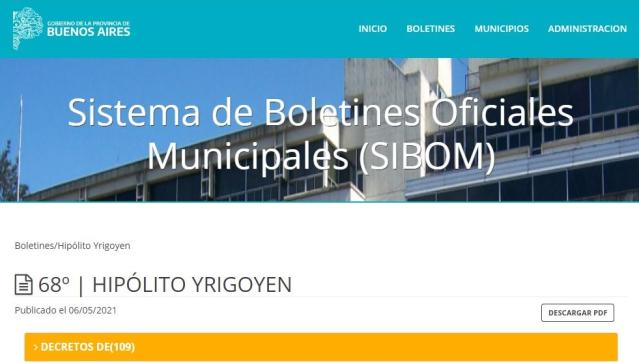Click the (109) count on the orange bar
This screenshot has height=363, width=639.
pos(123,347)
